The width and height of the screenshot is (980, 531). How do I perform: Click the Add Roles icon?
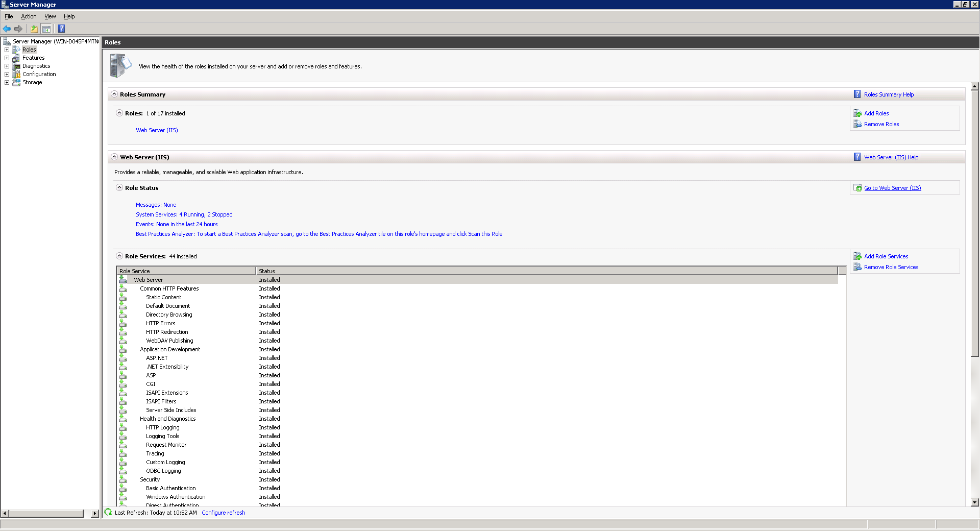857,113
